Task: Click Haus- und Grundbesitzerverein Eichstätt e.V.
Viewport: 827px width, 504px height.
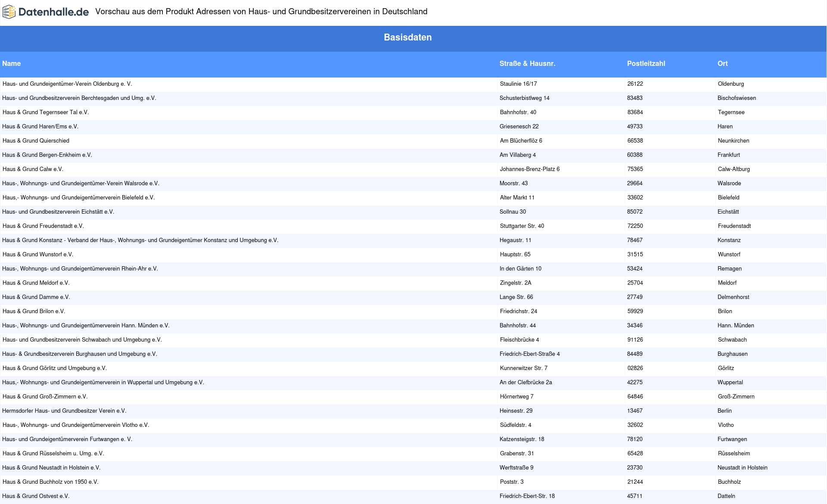Action: click(58, 212)
